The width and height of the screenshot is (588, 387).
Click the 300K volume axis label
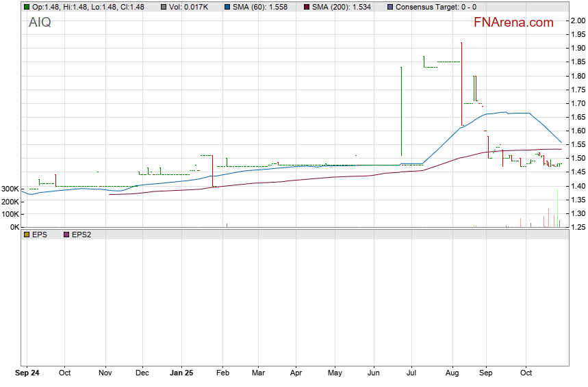10,207
